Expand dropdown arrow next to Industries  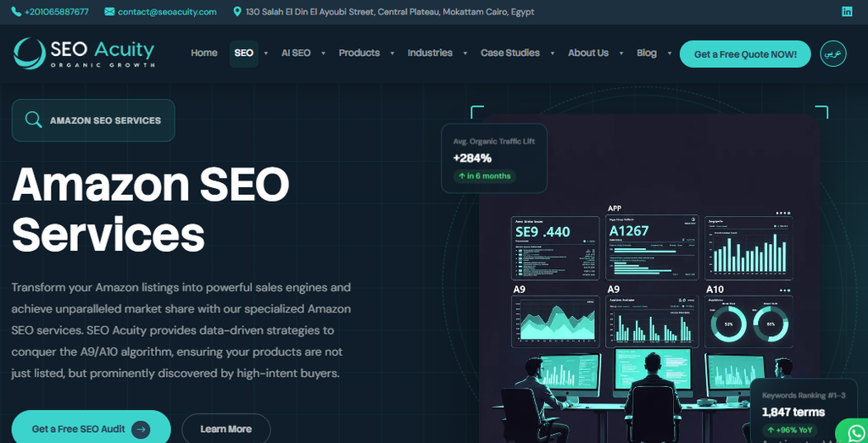click(465, 53)
